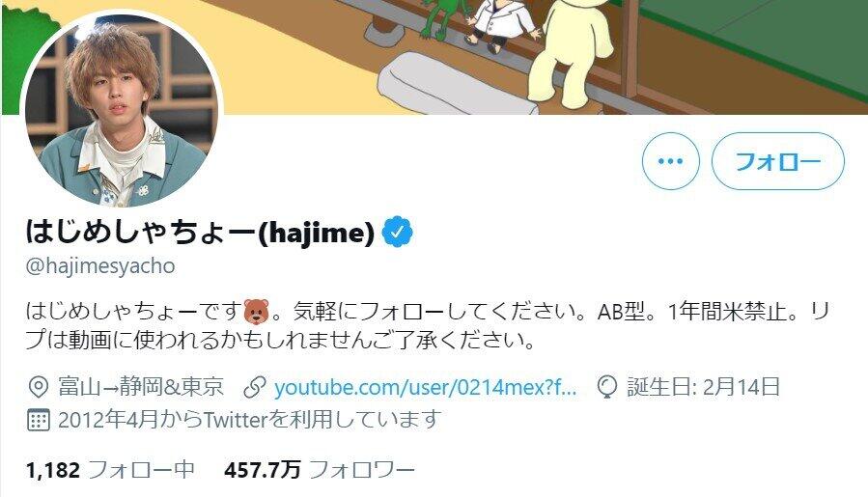The image size is (868, 497).
Task: Click the birthday balloon icon
Action: click(607, 387)
